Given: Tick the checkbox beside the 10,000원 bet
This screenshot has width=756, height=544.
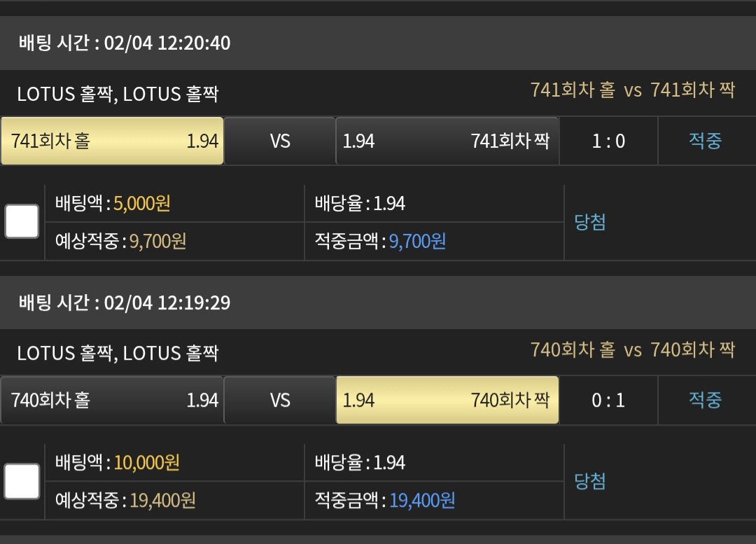Looking at the screenshot, I should pyautogui.click(x=22, y=481).
